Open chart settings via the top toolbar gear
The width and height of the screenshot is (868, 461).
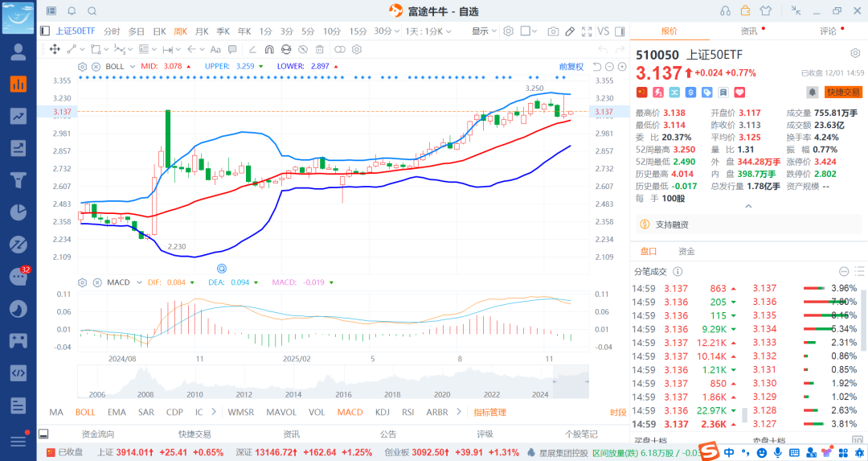[x=508, y=31]
